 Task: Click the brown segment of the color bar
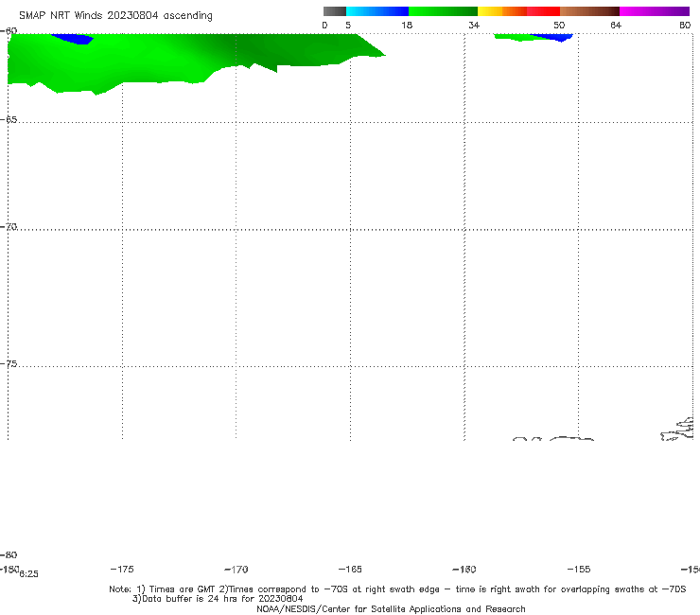(589, 11)
